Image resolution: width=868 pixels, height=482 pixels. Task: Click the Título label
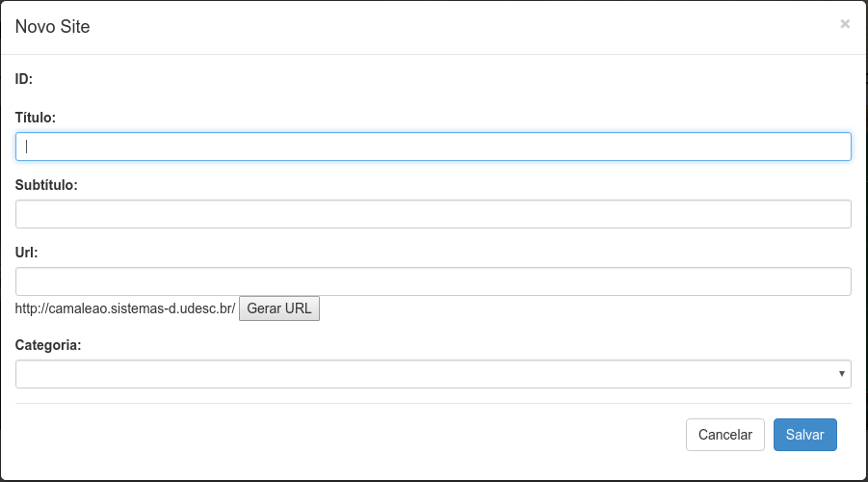coord(36,118)
